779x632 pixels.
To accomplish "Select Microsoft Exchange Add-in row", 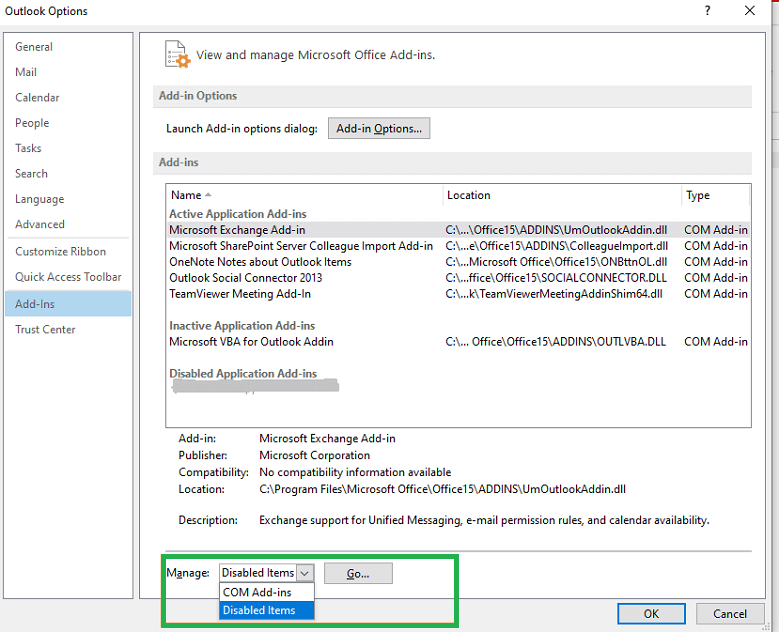I will click(x=458, y=230).
